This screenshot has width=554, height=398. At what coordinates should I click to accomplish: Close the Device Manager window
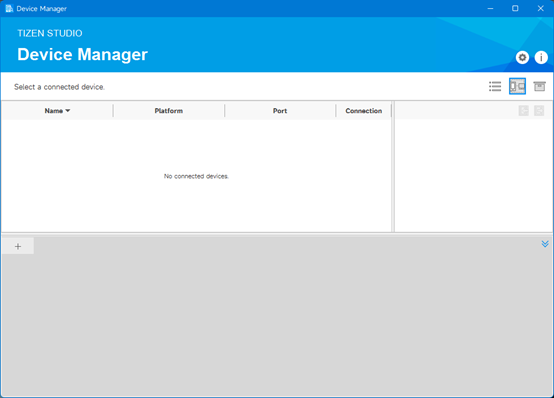coord(541,8)
